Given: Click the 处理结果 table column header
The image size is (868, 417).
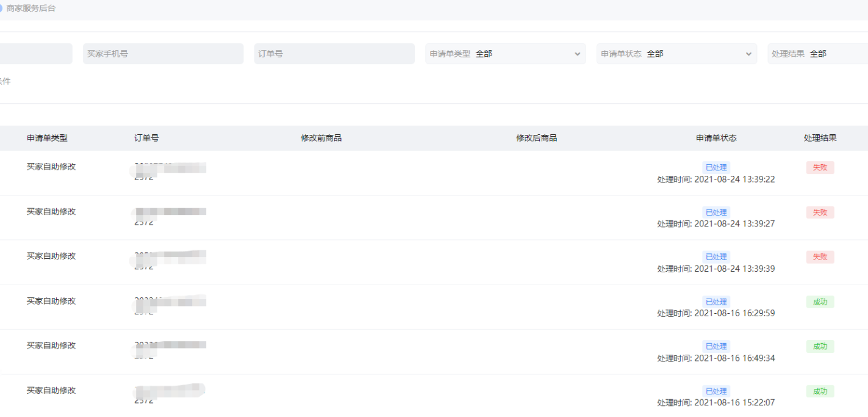Looking at the screenshot, I should 820,138.
